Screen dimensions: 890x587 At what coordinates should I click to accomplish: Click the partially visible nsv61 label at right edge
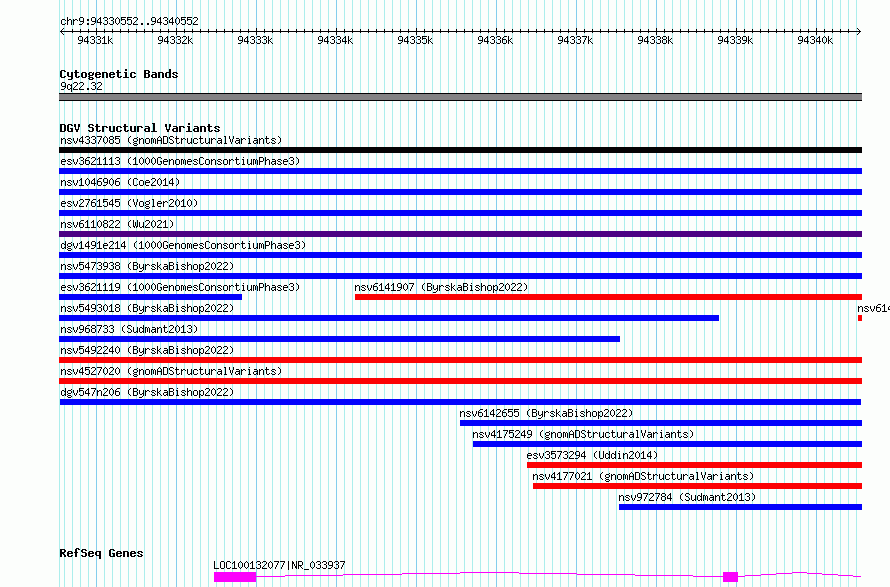pyautogui.click(x=874, y=308)
